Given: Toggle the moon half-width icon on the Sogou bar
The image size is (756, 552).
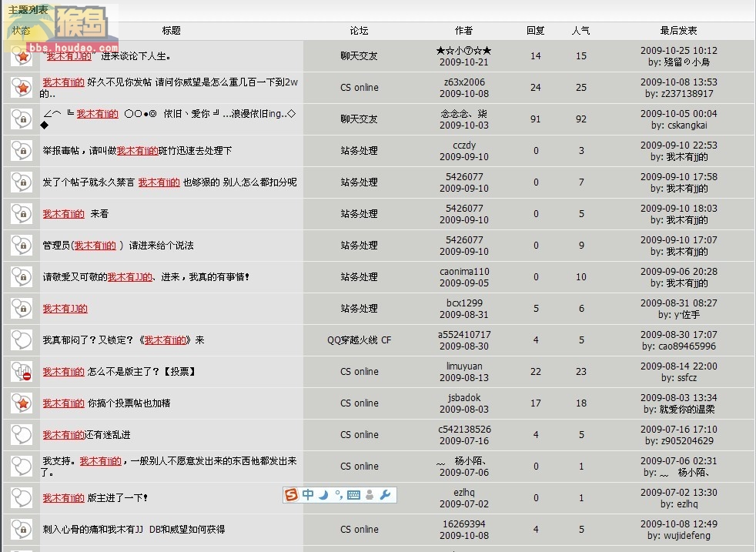Looking at the screenshot, I should tap(323, 495).
